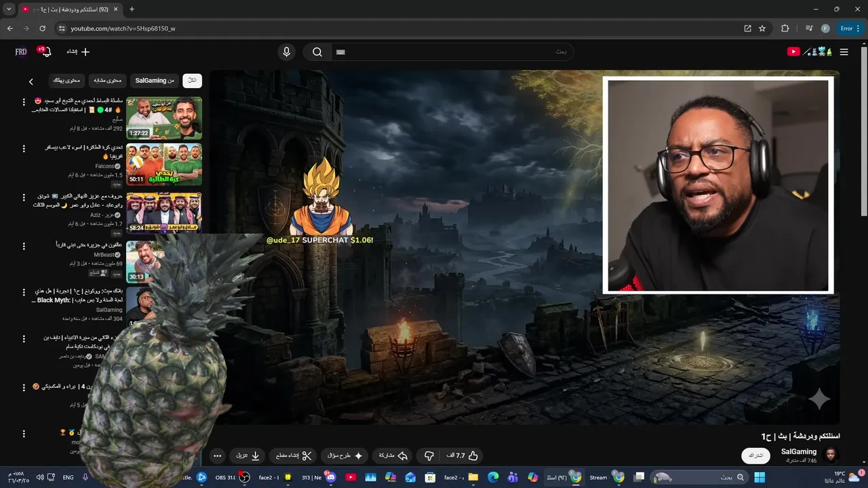Click the address bar URL
This screenshot has height=488, width=868.
point(123,28)
